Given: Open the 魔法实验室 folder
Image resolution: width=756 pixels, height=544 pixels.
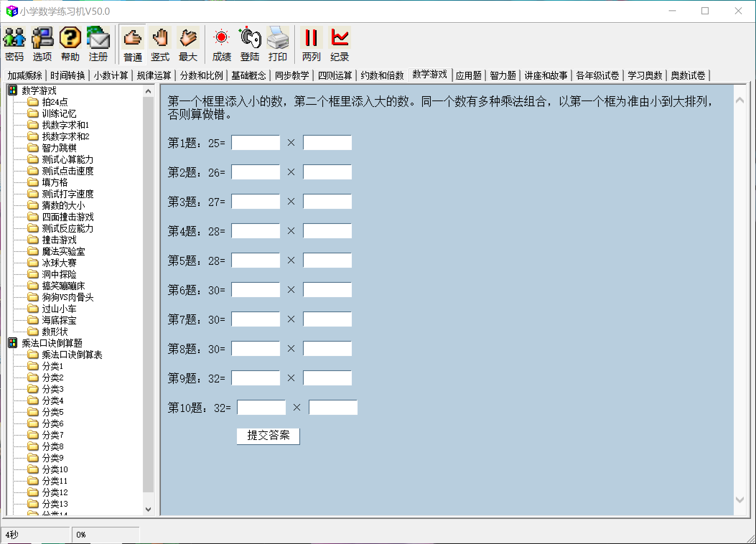Looking at the screenshot, I should click(64, 252).
